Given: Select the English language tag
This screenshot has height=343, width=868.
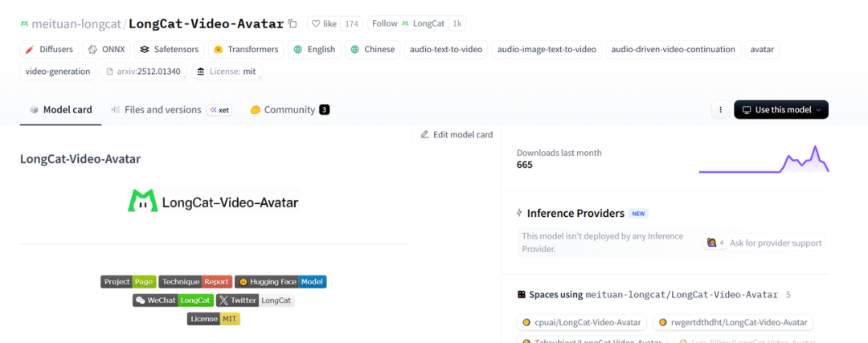Looking at the screenshot, I should coord(313,49).
